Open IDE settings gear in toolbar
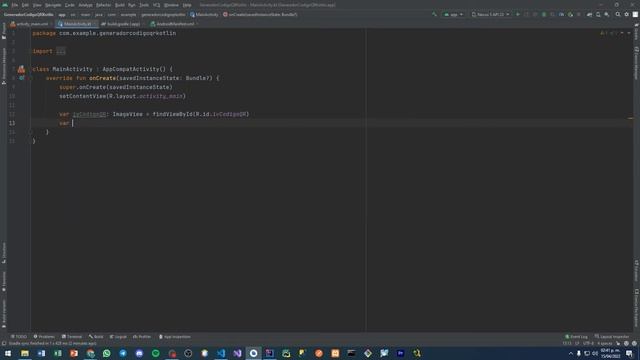The image size is (640, 360). [x=627, y=14]
